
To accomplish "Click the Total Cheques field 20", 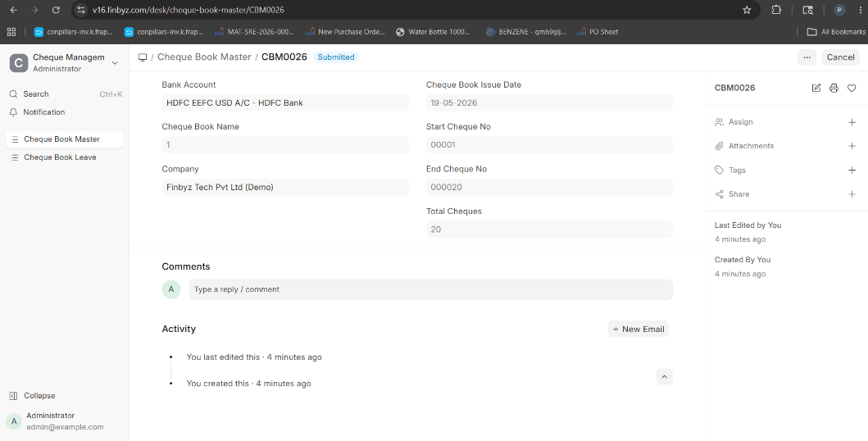I will pyautogui.click(x=549, y=230).
